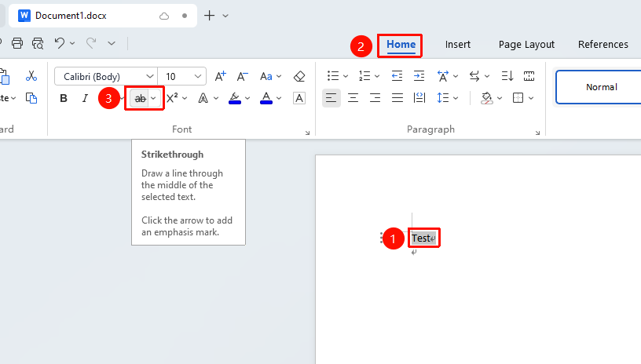
Task: Toggle Strikethrough on selected text
Action: click(x=140, y=98)
